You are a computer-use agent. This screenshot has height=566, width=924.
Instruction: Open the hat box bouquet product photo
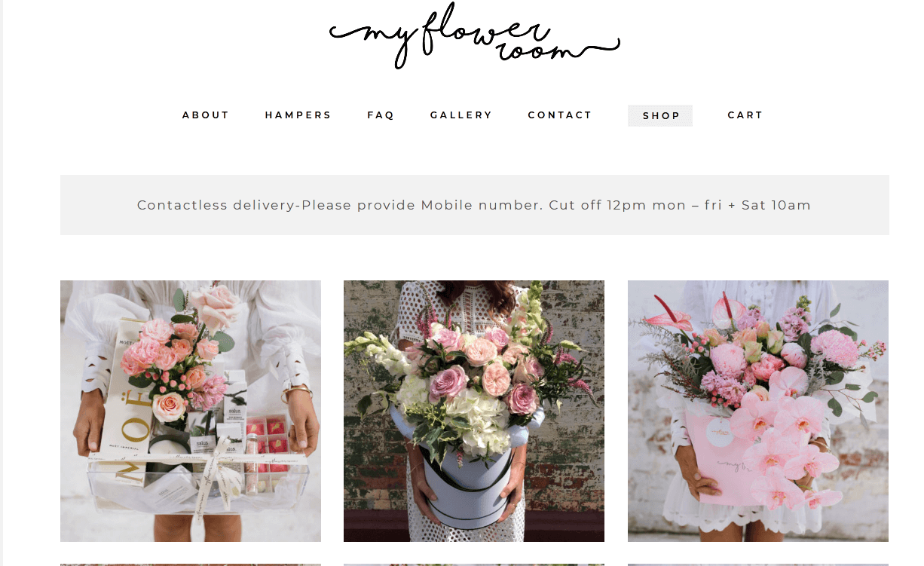[x=474, y=411]
